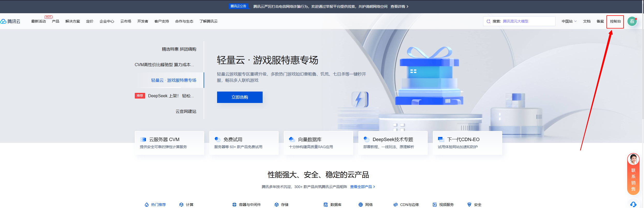Open the 开发者 menu
The image size is (644, 208).
coord(143,21)
